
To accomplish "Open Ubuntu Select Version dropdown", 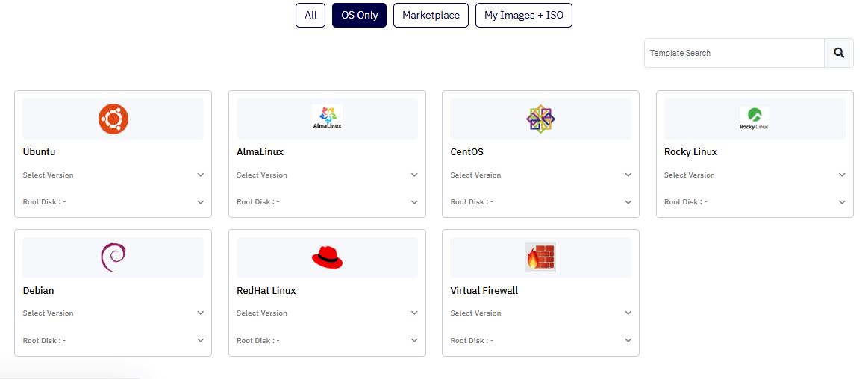I will click(x=113, y=175).
